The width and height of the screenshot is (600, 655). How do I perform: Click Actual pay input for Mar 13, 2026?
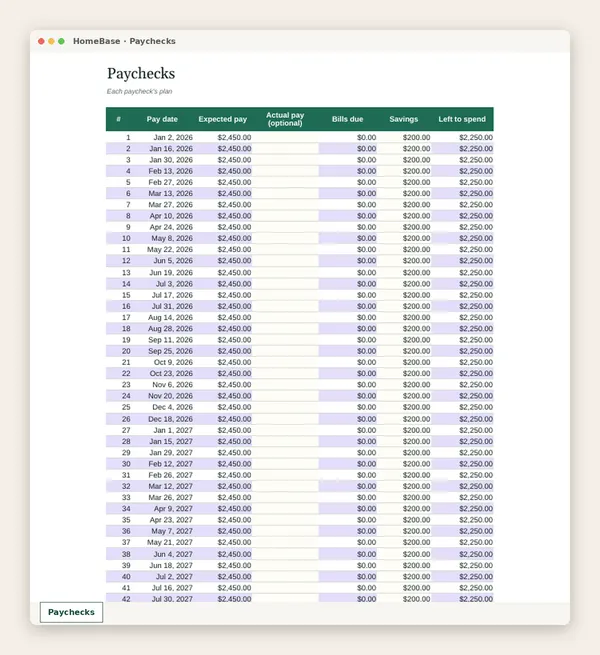pos(285,193)
